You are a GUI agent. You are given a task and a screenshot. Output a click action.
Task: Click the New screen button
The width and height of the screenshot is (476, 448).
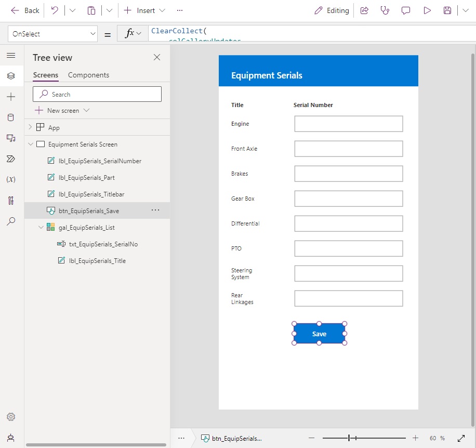click(61, 110)
